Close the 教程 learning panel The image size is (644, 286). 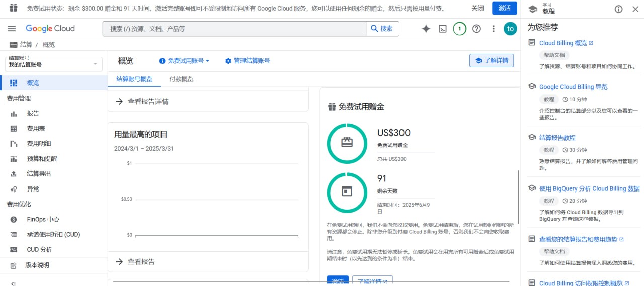[635, 9]
